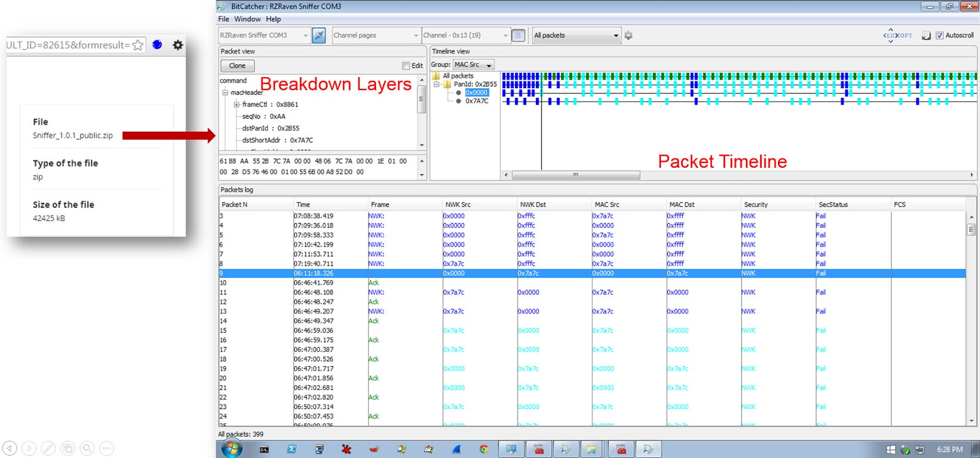The image size is (980, 458).
Task: Open the Window menu
Action: tap(247, 19)
